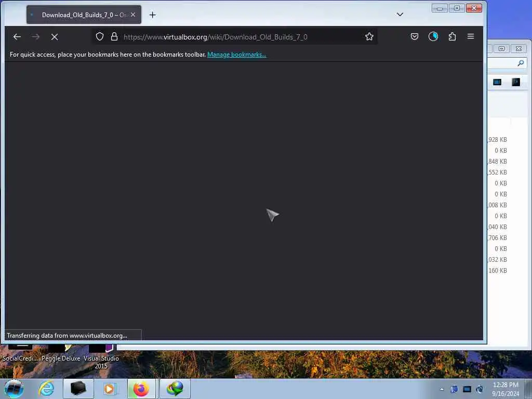532x399 pixels.
Task: Select the Download_Old_Builds_7_0 tab
Action: (84, 15)
